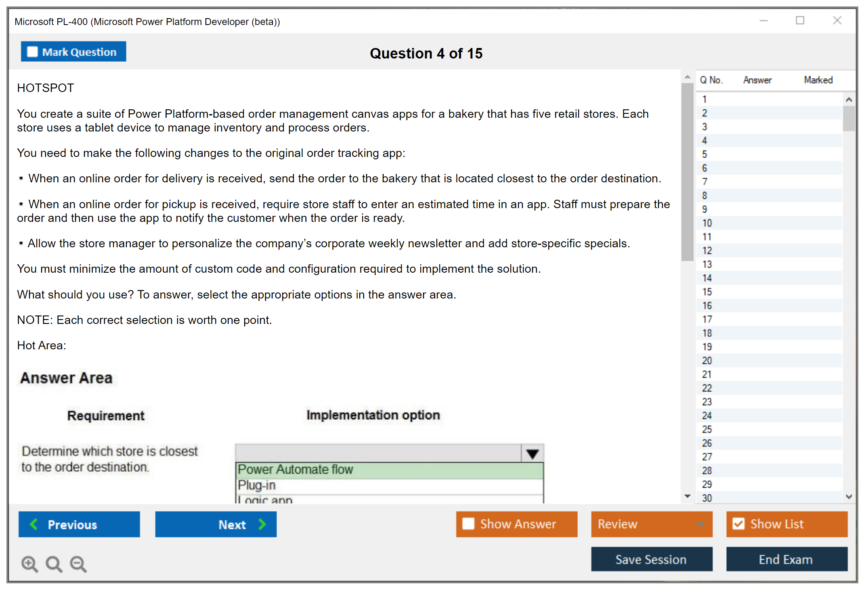868x593 pixels.
Task: Click the zoom in magnifier icon
Action: (29, 564)
